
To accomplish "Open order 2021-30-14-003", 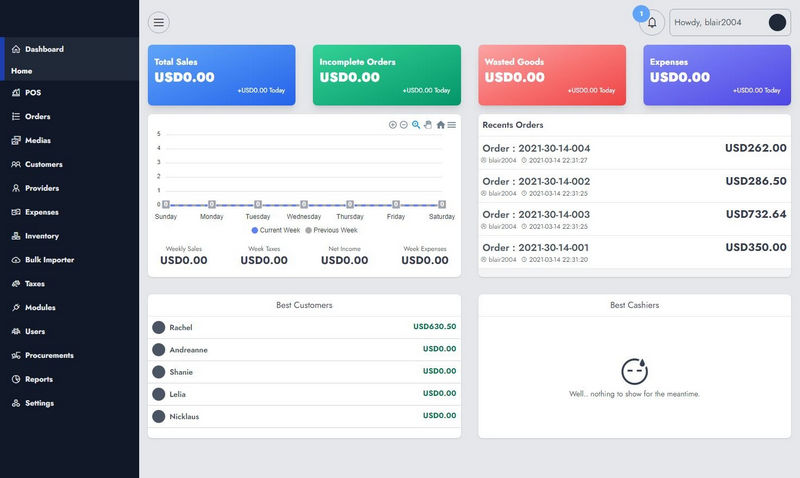I will point(635,219).
